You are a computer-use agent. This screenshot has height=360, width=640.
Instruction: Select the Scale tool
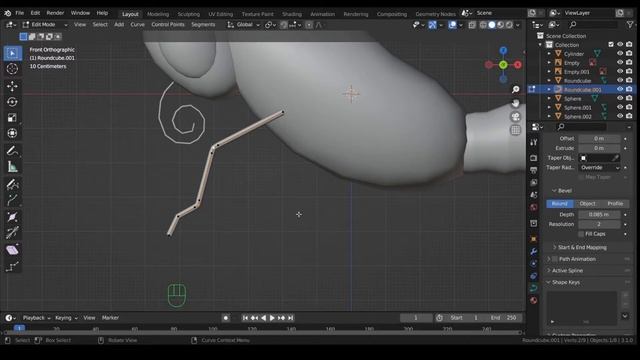pyautogui.click(x=12, y=118)
